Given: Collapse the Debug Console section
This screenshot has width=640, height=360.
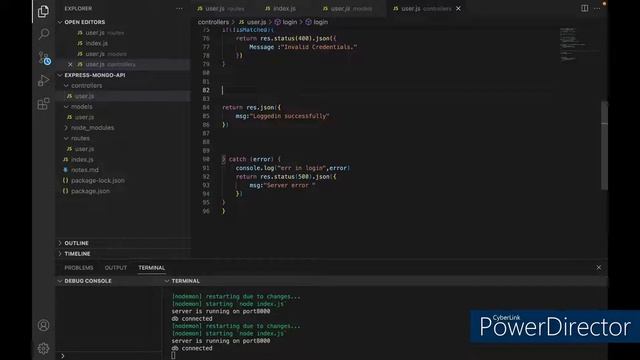Looking at the screenshot, I should point(60,281).
